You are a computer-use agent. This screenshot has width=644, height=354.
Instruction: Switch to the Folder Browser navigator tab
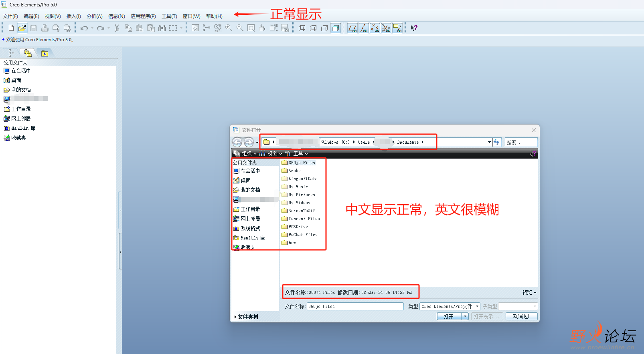pyautogui.click(x=28, y=53)
